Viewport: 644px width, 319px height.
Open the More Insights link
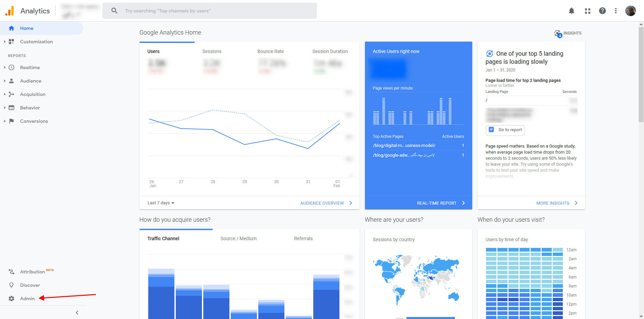coord(553,203)
